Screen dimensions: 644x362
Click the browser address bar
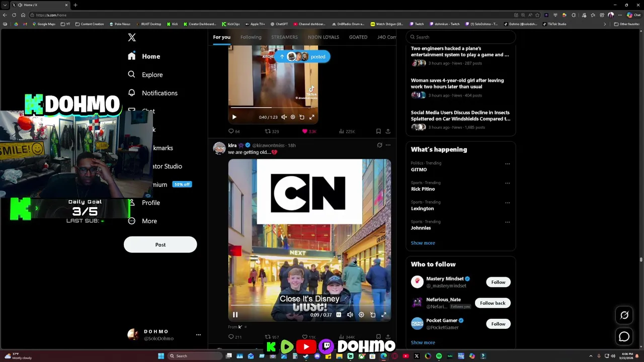pyautogui.click(x=272, y=15)
